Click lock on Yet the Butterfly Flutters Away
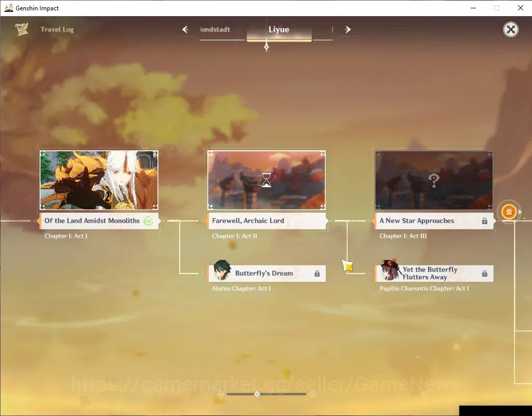This screenshot has height=416, width=532. click(485, 274)
